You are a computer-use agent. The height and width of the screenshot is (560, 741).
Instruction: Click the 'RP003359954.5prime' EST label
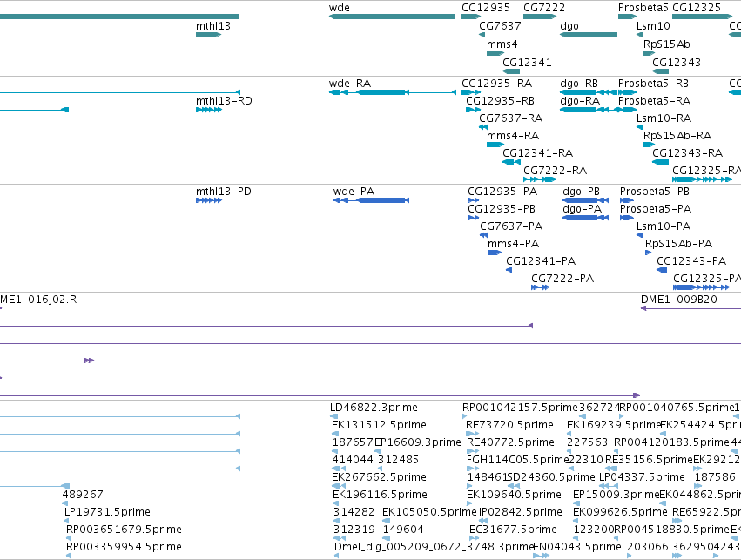124,547
